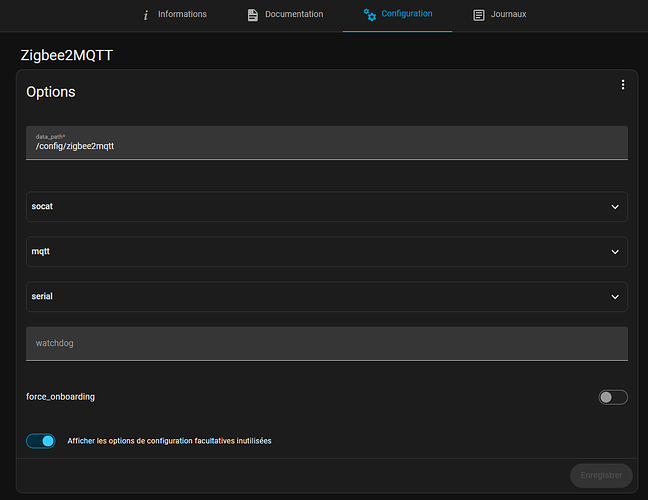Expand the serial section
648x500 pixels.
coord(327,297)
